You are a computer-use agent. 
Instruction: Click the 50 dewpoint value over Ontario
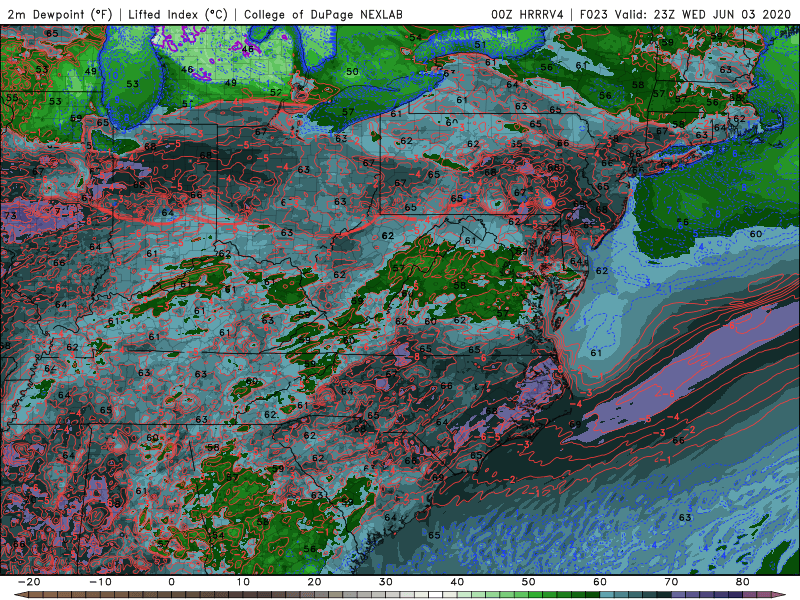(x=352, y=71)
